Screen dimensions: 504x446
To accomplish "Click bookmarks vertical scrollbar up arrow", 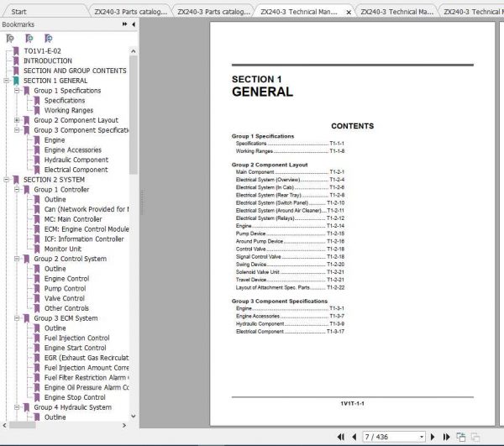I will (134, 51).
